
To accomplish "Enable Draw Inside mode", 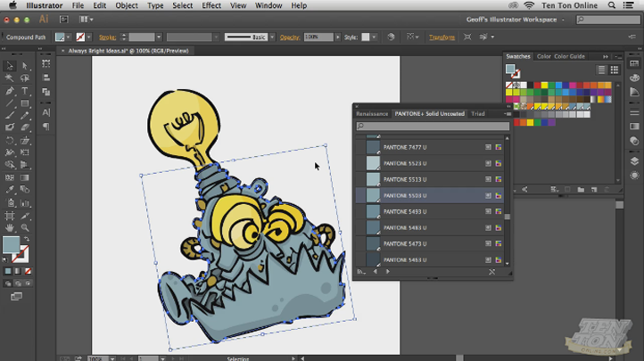I will tap(28, 283).
